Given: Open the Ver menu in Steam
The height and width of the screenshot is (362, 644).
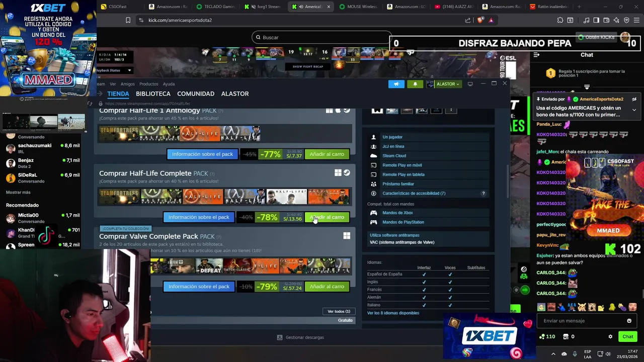Looking at the screenshot, I should click(113, 84).
